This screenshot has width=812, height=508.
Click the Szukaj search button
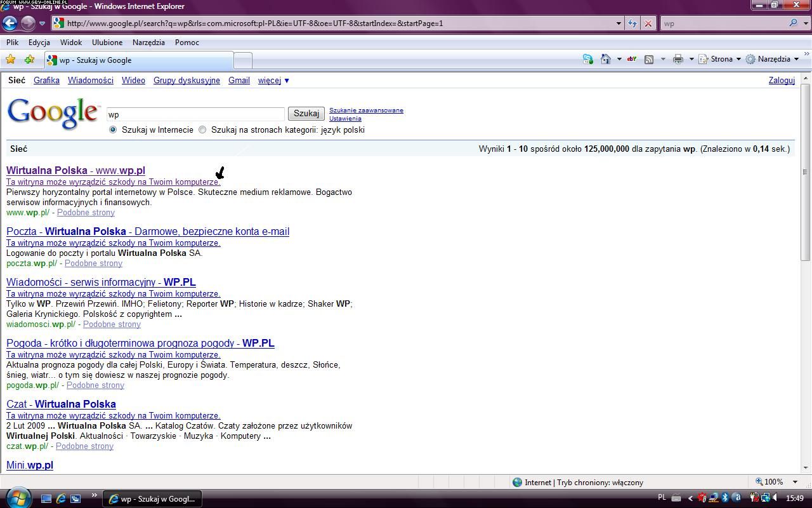click(x=306, y=114)
